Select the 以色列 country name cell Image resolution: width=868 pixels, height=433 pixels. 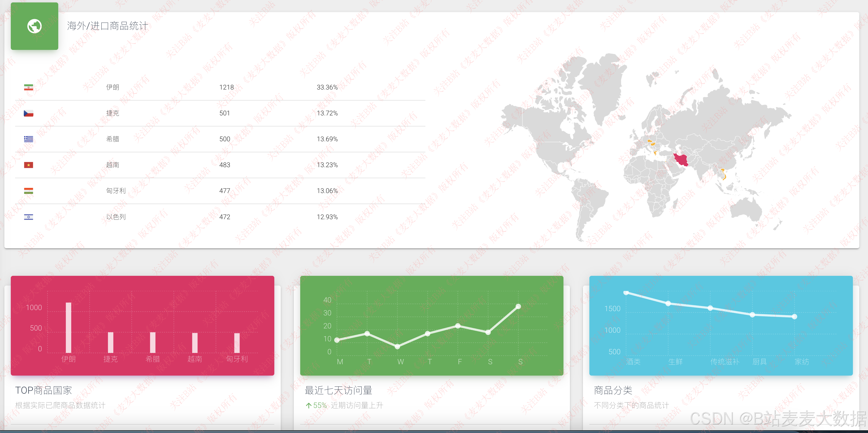[116, 217]
